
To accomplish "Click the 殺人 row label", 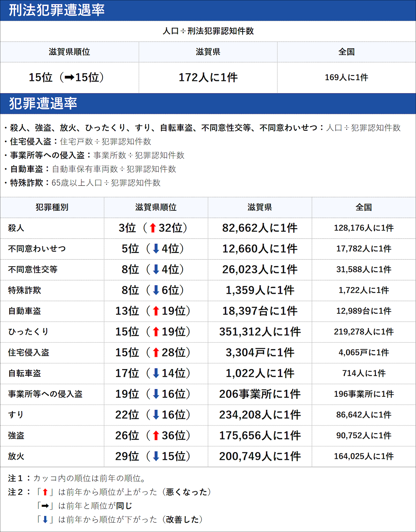I will click(16, 228).
